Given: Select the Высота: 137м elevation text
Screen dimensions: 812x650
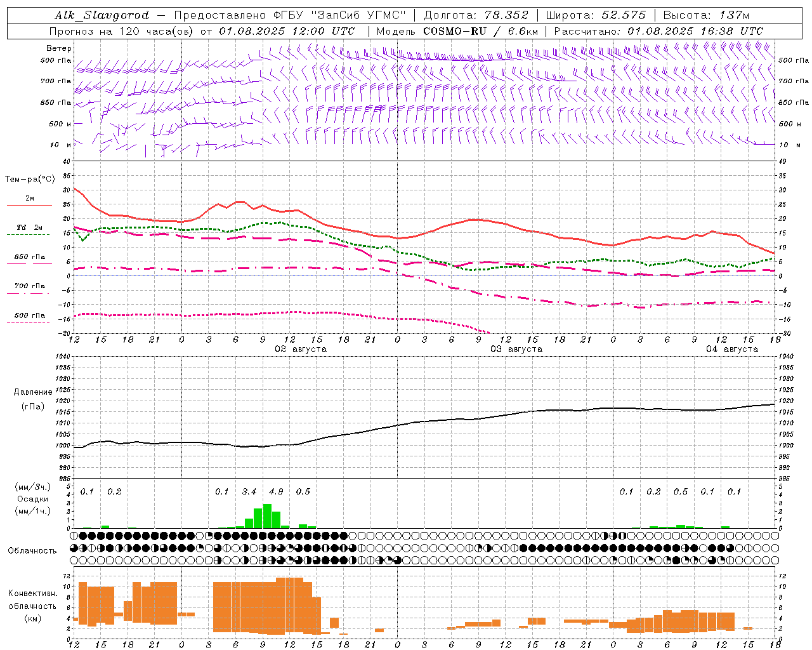Looking at the screenshot, I should pyautogui.click(x=707, y=15).
